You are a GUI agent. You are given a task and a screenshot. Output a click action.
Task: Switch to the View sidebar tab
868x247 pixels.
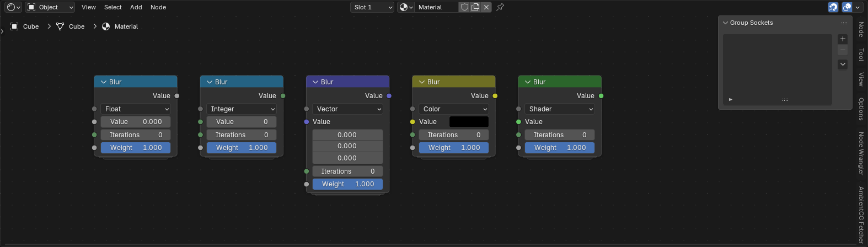(861, 79)
